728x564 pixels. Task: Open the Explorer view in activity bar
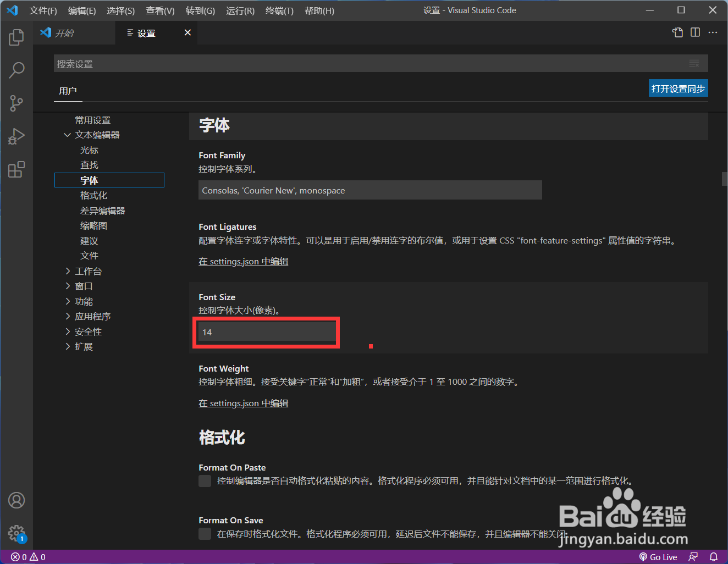(x=16, y=37)
